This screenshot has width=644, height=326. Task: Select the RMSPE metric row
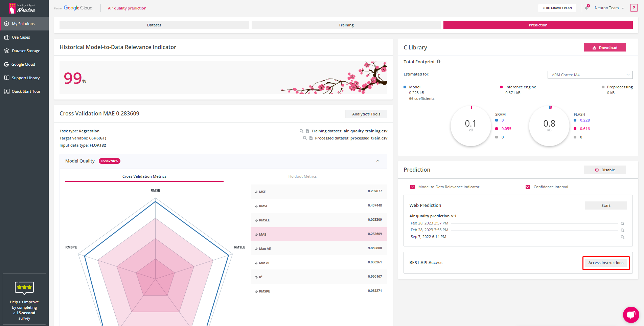tap(319, 291)
